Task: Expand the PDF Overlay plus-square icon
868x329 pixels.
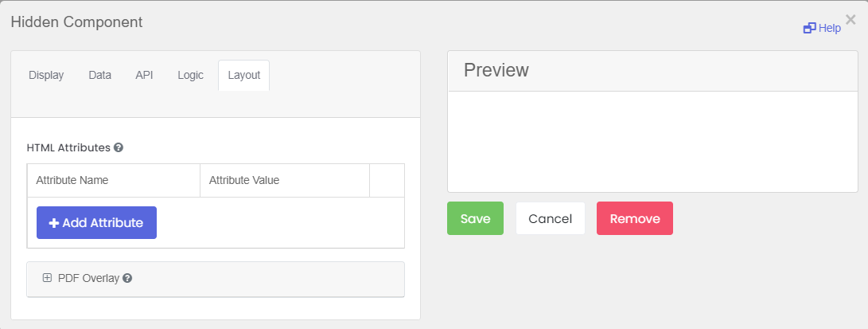Action: [x=47, y=278]
